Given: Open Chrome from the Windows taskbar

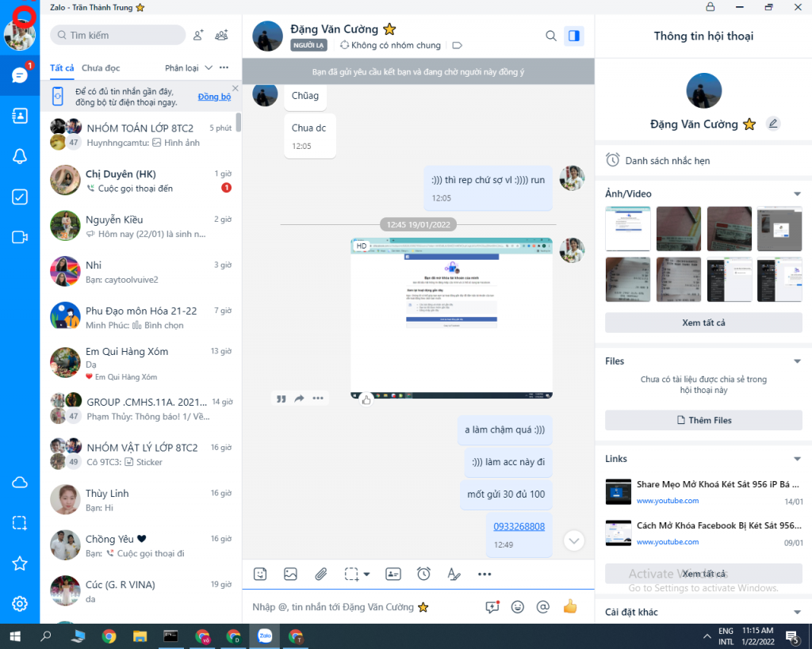Looking at the screenshot, I should (x=109, y=636).
